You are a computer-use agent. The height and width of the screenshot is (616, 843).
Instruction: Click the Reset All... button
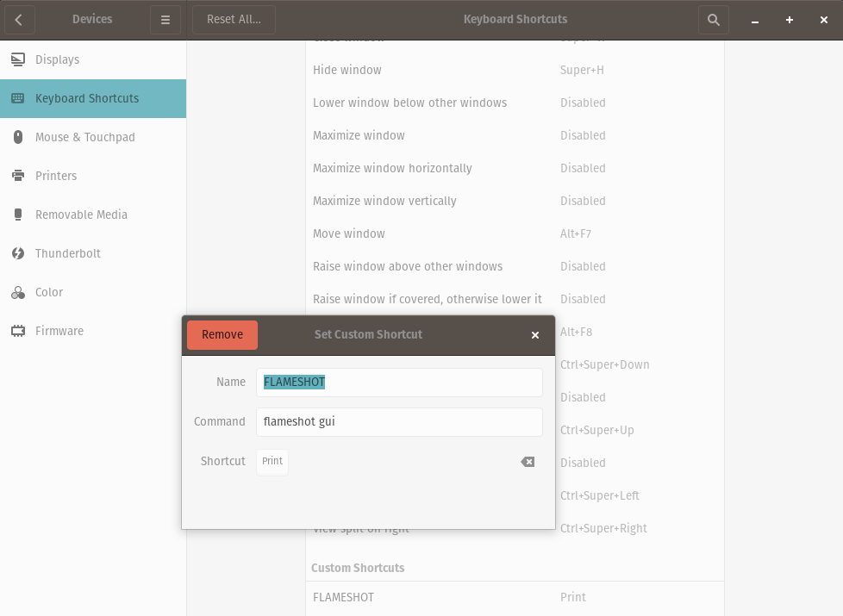pyautogui.click(x=234, y=20)
